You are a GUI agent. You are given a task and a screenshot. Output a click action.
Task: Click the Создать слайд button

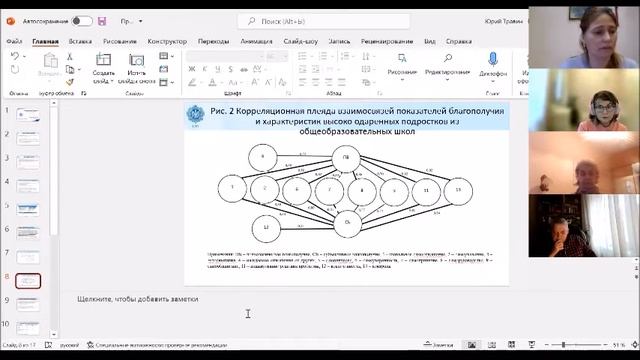[x=103, y=68]
